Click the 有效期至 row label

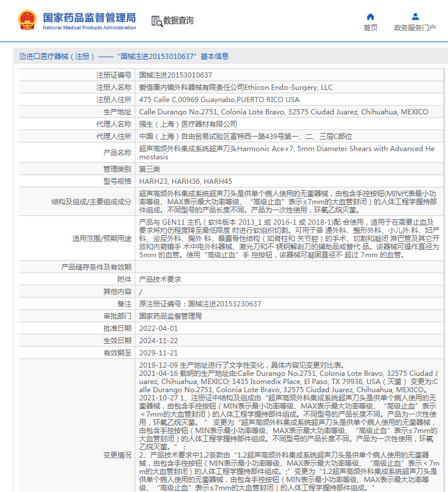(x=117, y=353)
